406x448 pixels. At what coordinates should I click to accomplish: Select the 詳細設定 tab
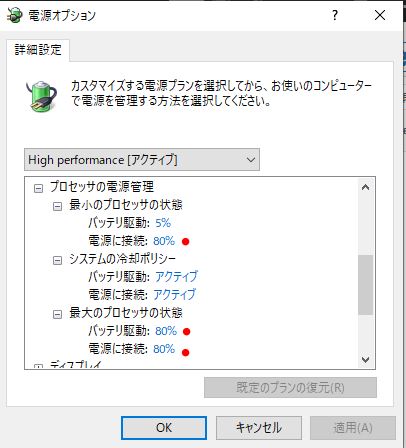(38, 50)
